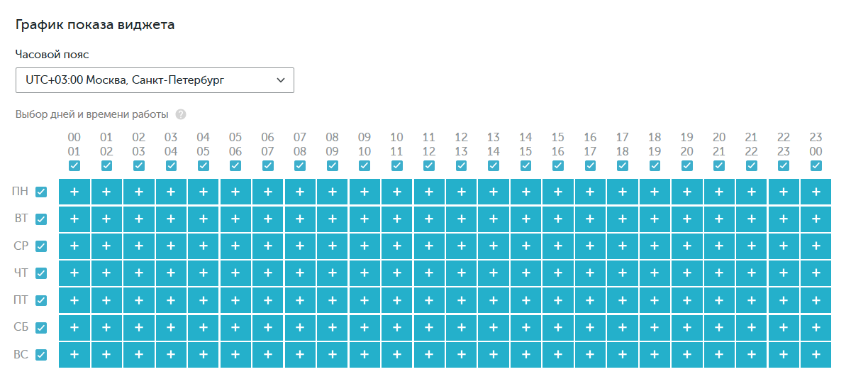The image size is (868, 384).
Task: Toggle the СР day checkbox
Action: pos(41,246)
